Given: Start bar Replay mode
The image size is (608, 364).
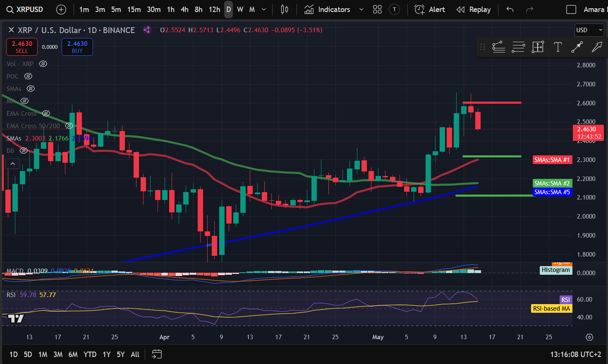Looking at the screenshot, I should click(474, 10).
